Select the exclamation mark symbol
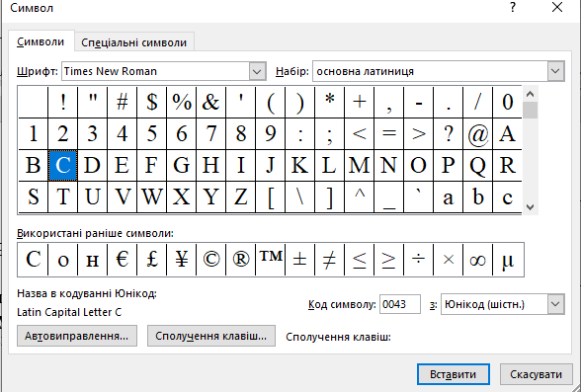Screen dimensions: 581x392 [63, 102]
